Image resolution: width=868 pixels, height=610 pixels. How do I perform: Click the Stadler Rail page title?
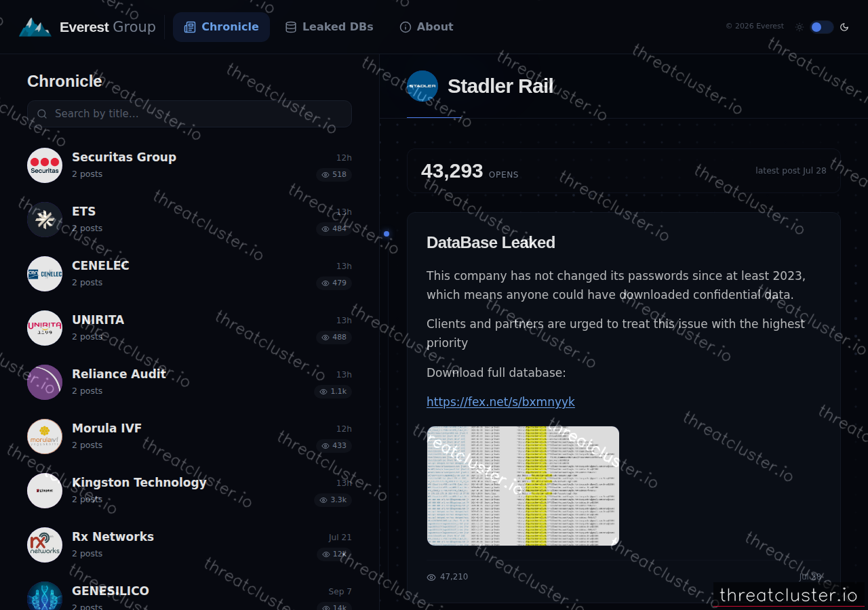(x=500, y=86)
